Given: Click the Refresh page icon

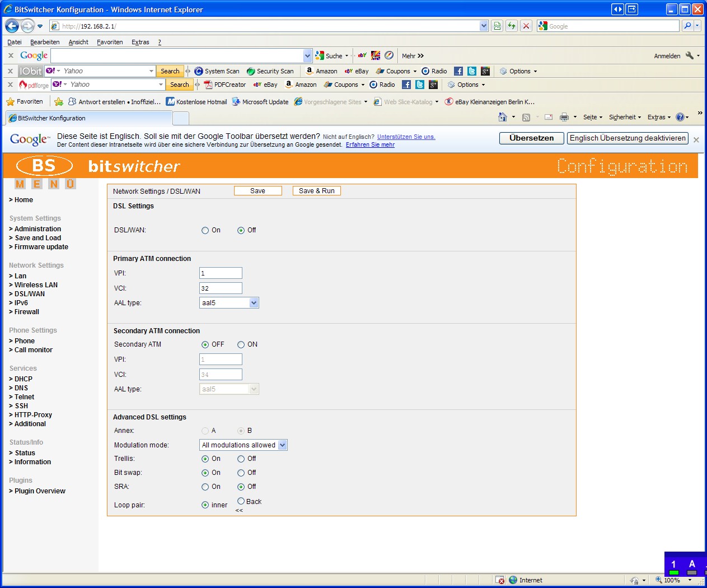Looking at the screenshot, I should 511,26.
